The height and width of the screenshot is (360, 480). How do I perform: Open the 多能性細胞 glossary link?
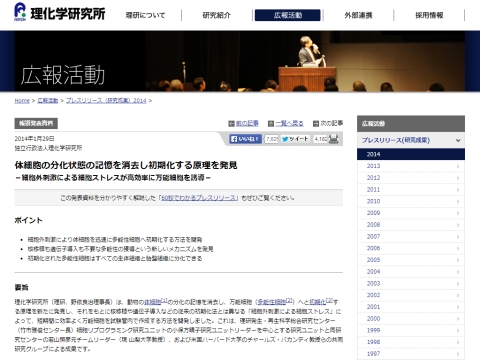tap(272, 302)
